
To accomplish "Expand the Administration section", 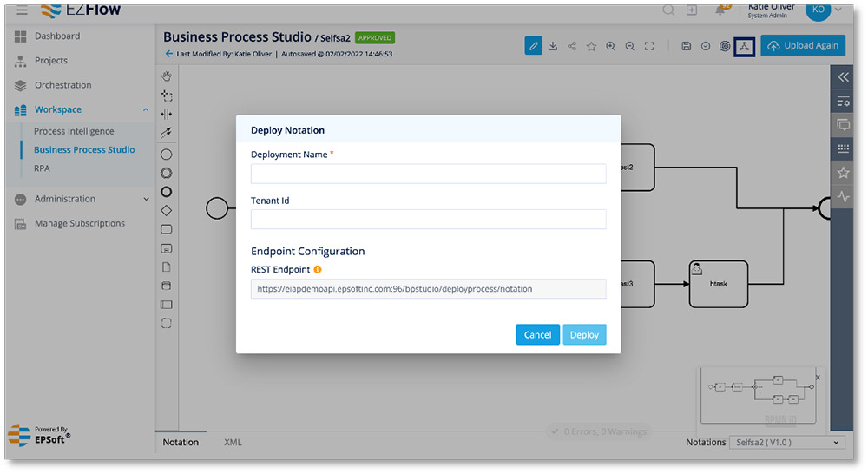I will click(x=146, y=199).
